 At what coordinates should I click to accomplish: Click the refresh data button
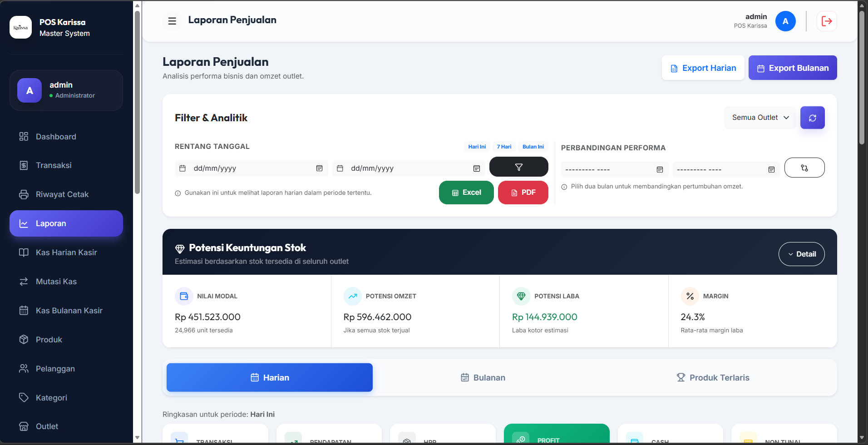coord(812,118)
